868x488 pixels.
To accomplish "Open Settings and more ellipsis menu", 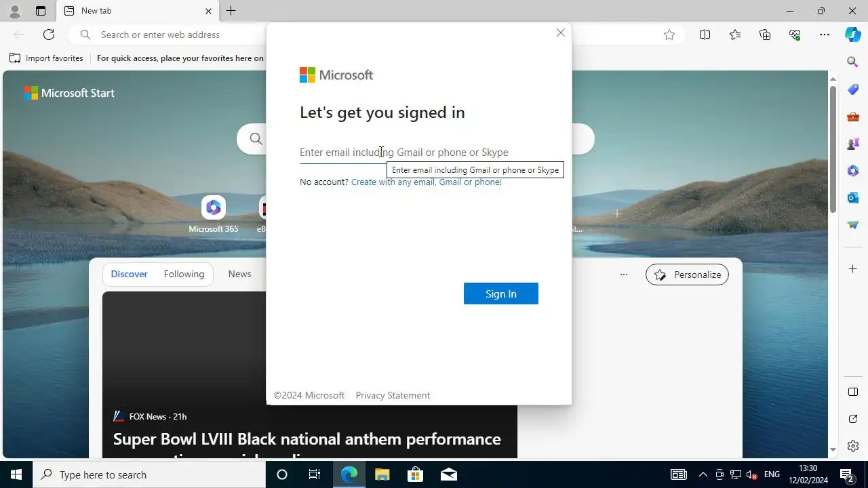I will pyautogui.click(x=825, y=35).
